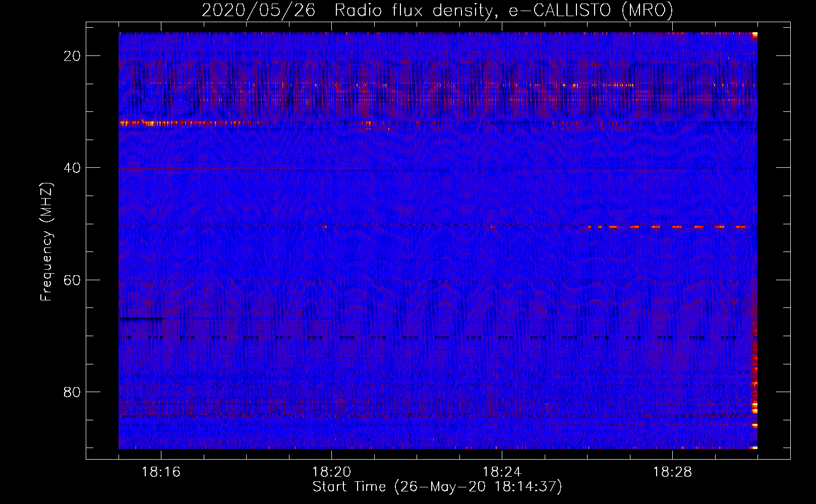
Task: Click the '40' frequency tick label
Action: point(72,168)
